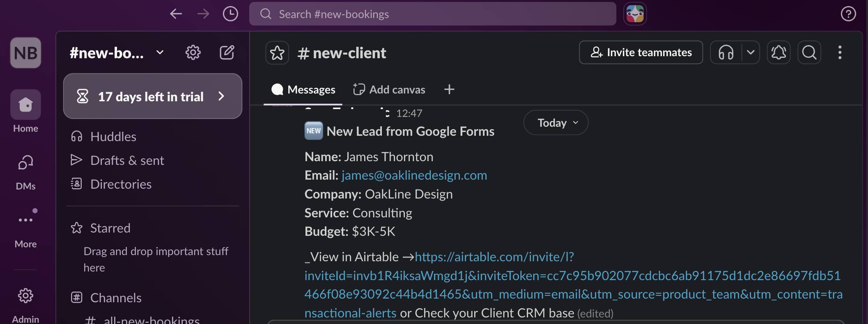Image resolution: width=868 pixels, height=324 pixels.
Task: Add a new tab with the plus icon
Action: tap(449, 89)
